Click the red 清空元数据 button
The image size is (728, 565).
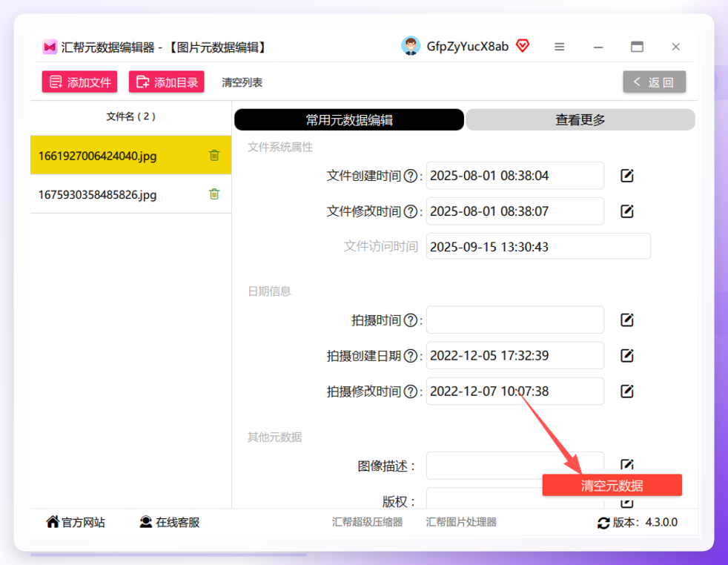[x=612, y=485]
